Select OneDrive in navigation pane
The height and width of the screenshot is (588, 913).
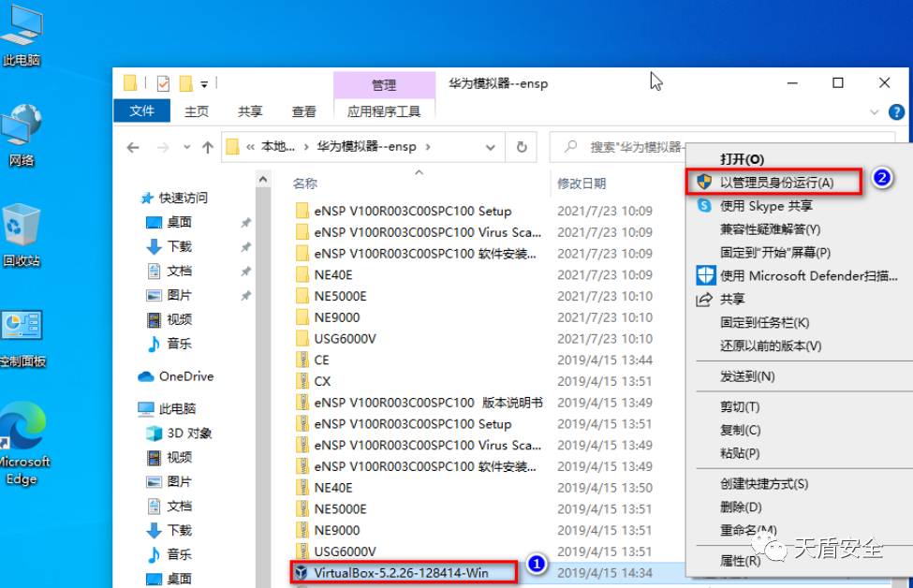coord(176,376)
